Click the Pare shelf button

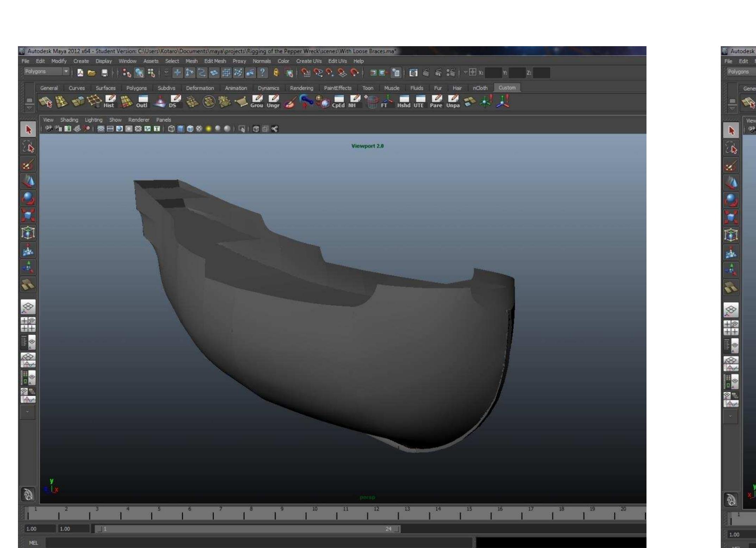tap(436, 101)
